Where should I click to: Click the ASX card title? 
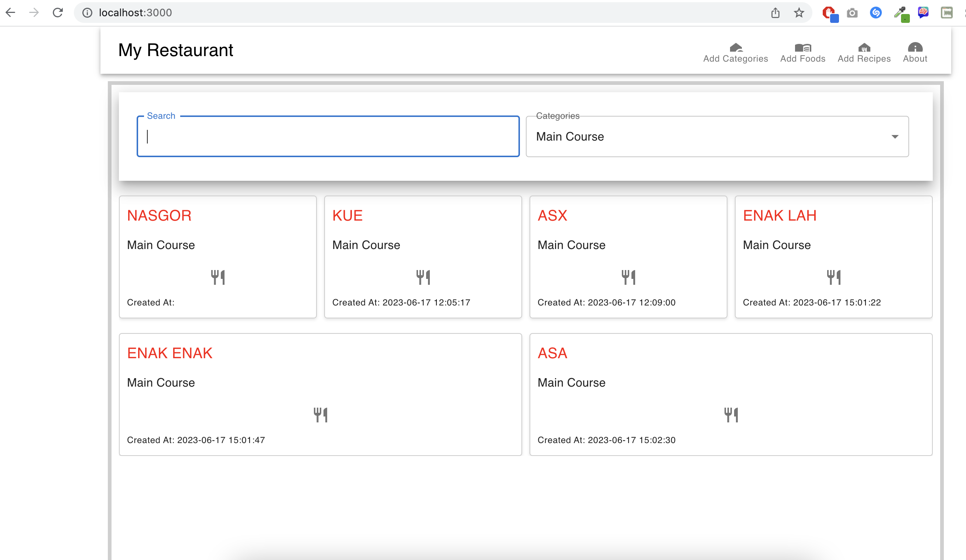(552, 216)
